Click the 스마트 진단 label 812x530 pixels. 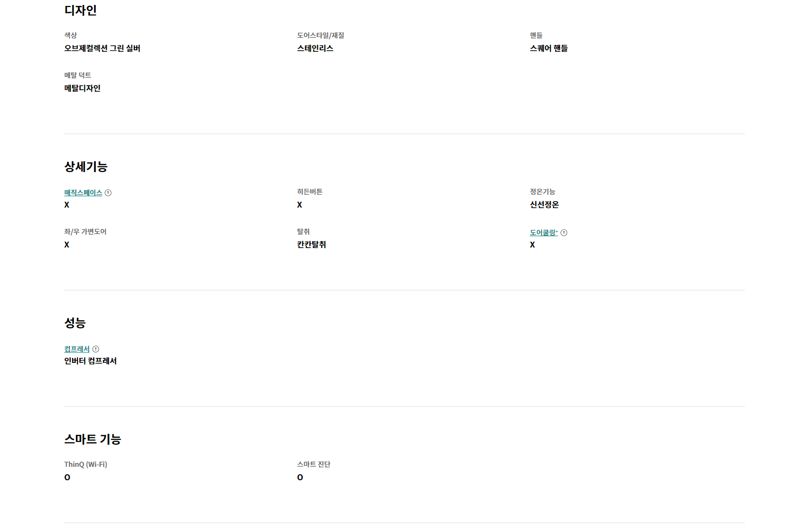click(314, 464)
